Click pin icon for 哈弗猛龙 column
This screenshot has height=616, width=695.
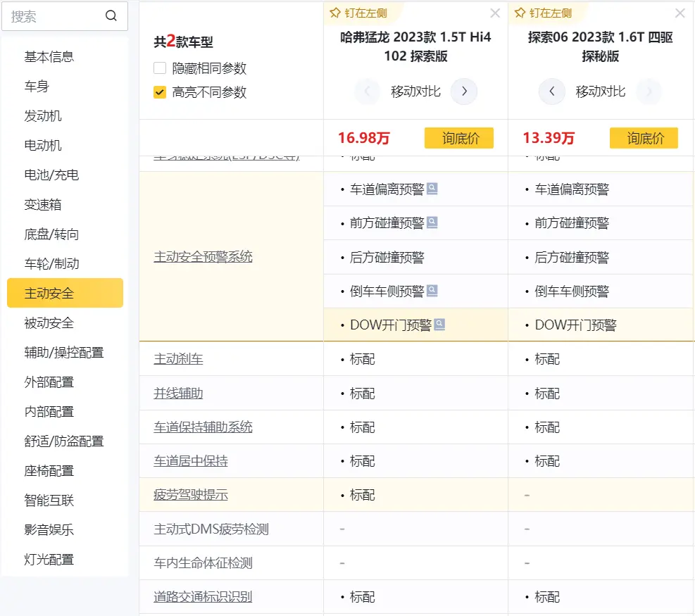(x=335, y=13)
